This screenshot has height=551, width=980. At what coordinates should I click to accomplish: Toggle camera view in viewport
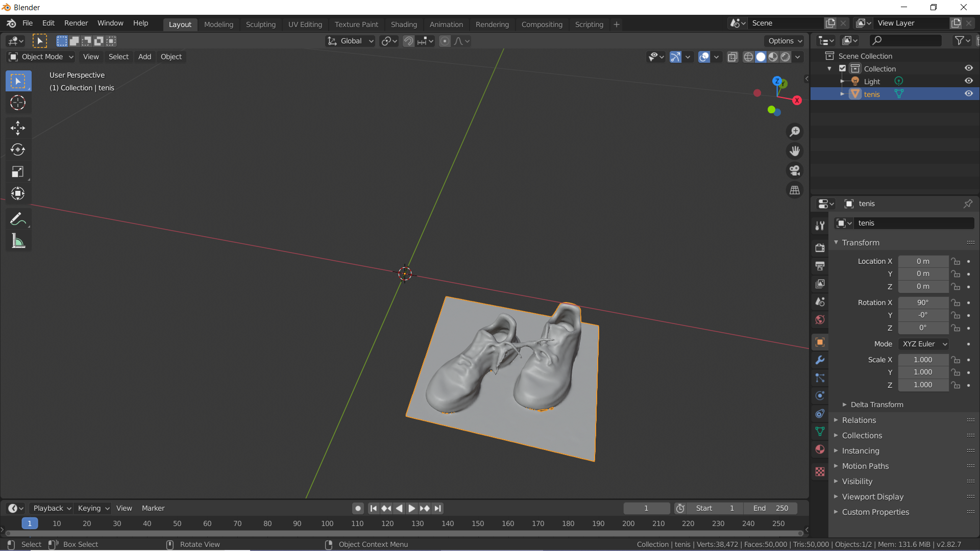pyautogui.click(x=795, y=170)
